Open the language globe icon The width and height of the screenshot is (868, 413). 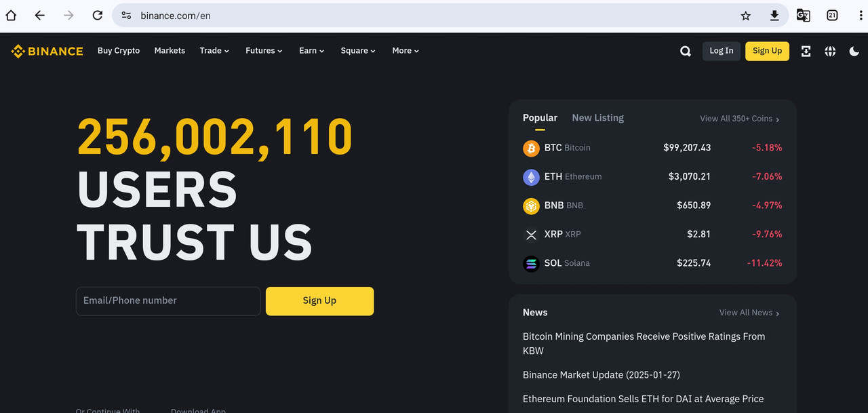point(830,51)
